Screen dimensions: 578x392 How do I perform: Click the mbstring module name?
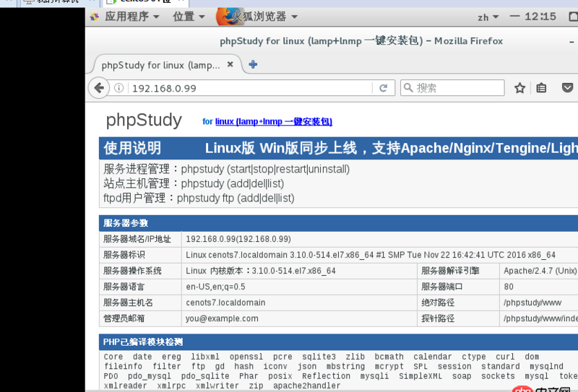pos(345,367)
